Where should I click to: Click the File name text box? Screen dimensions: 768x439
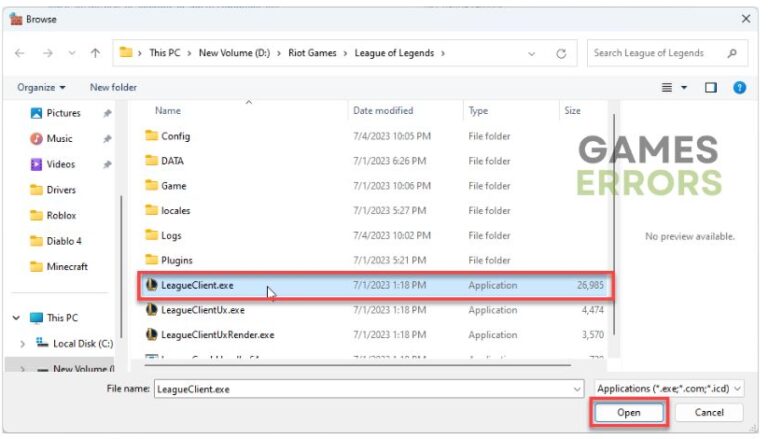click(x=366, y=388)
